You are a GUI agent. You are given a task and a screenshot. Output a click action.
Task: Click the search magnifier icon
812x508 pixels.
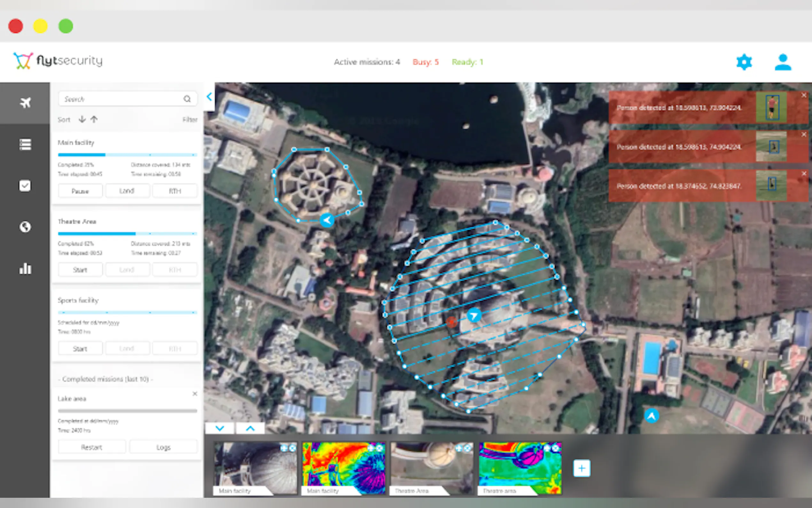click(187, 99)
